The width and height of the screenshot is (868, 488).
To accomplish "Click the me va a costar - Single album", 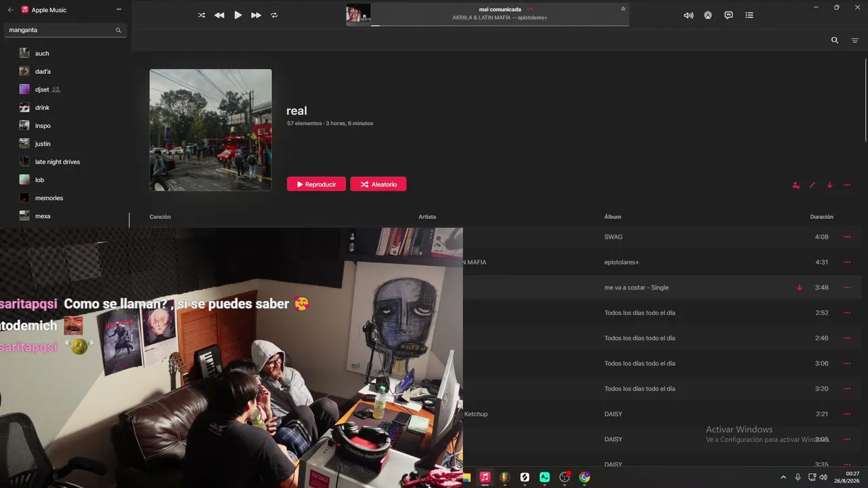I will click(x=636, y=287).
